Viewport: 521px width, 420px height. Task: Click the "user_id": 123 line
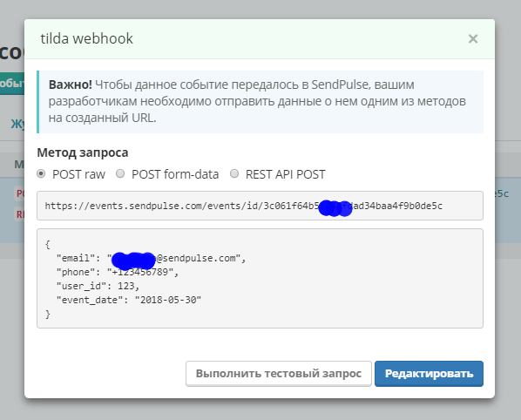[x=98, y=286]
